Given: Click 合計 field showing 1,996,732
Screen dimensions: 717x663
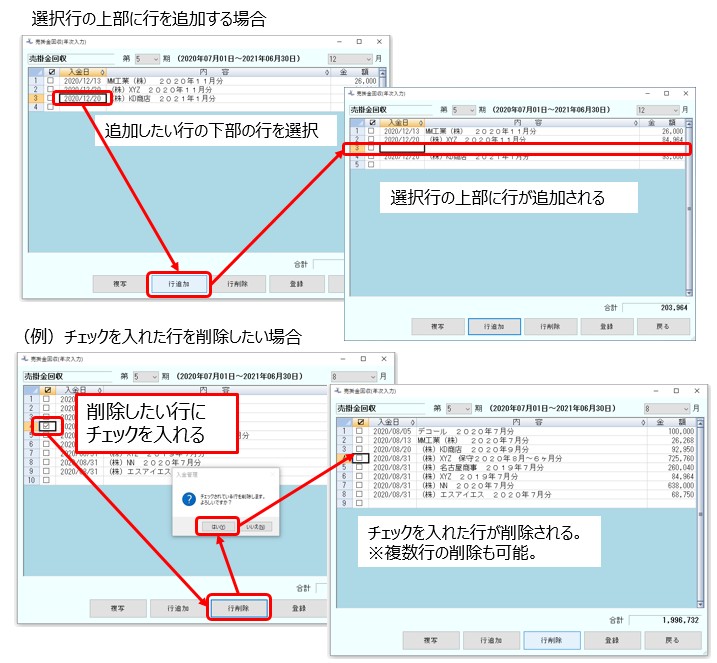Looking at the screenshot, I should [x=665, y=620].
